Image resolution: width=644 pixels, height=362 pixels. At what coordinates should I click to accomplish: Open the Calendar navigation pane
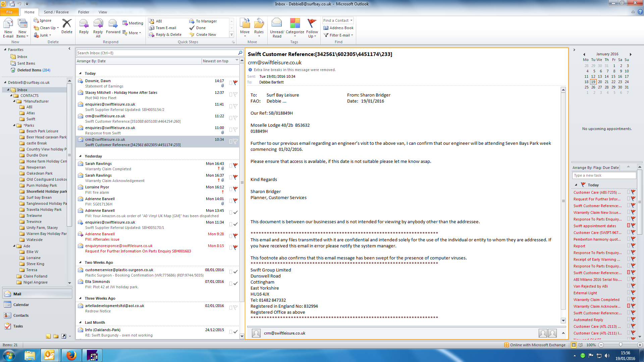[x=21, y=305]
